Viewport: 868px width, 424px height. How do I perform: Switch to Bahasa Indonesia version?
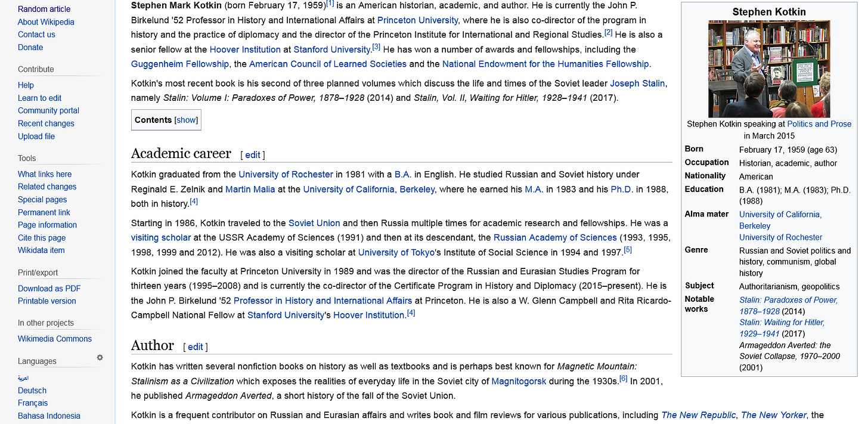click(x=49, y=416)
